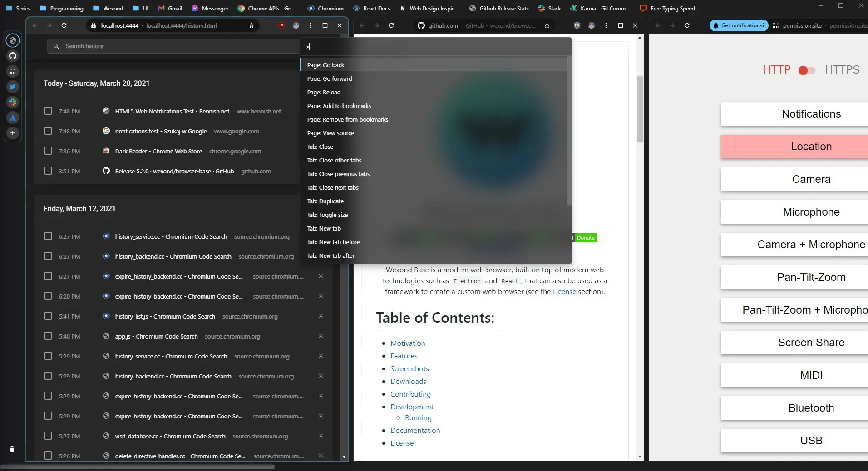The width and height of the screenshot is (868, 471).
Task: Click the Location permission button
Action: (794, 147)
